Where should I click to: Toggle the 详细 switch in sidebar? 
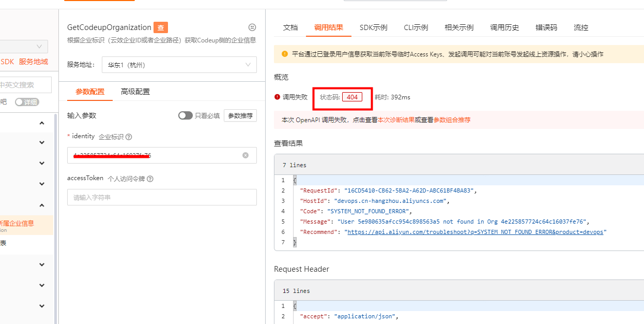click(x=26, y=102)
